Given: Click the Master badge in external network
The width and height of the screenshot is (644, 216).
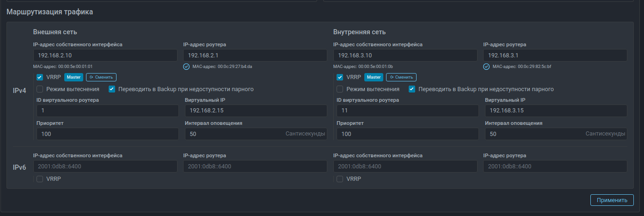Looking at the screenshot, I should click(74, 77).
